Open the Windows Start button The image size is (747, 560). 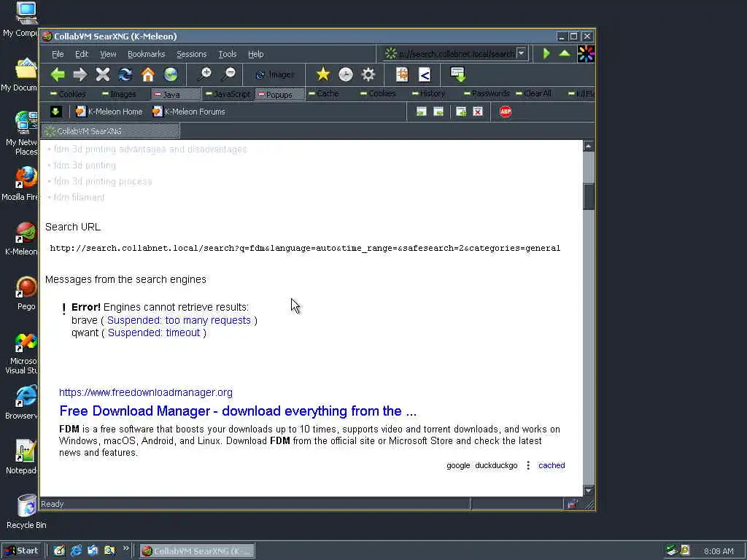23,551
